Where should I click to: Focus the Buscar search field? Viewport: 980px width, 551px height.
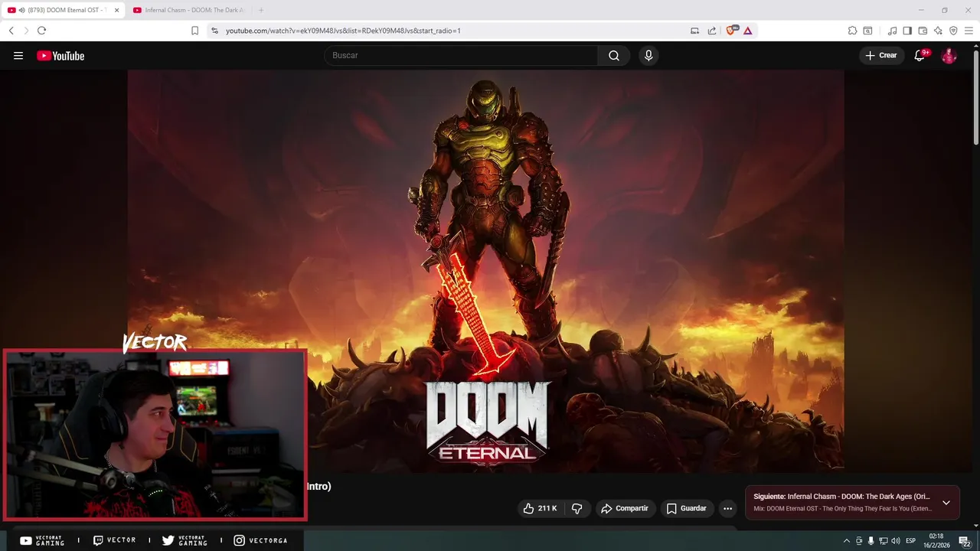point(461,55)
